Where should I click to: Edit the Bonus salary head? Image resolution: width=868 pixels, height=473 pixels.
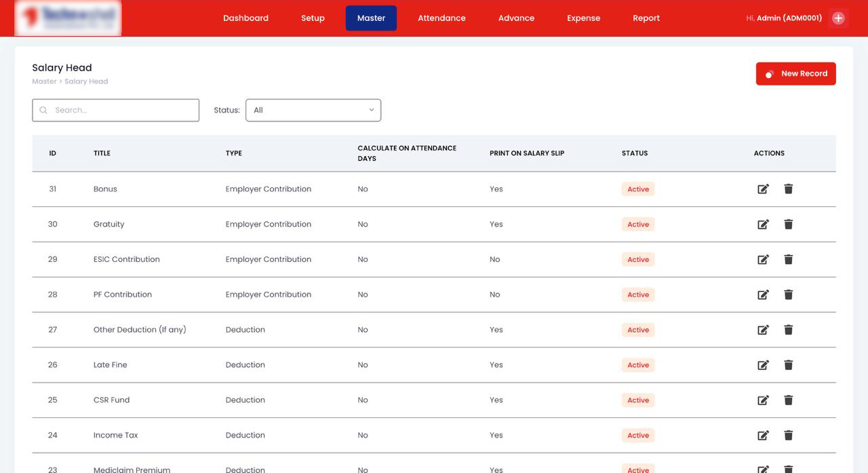click(763, 189)
